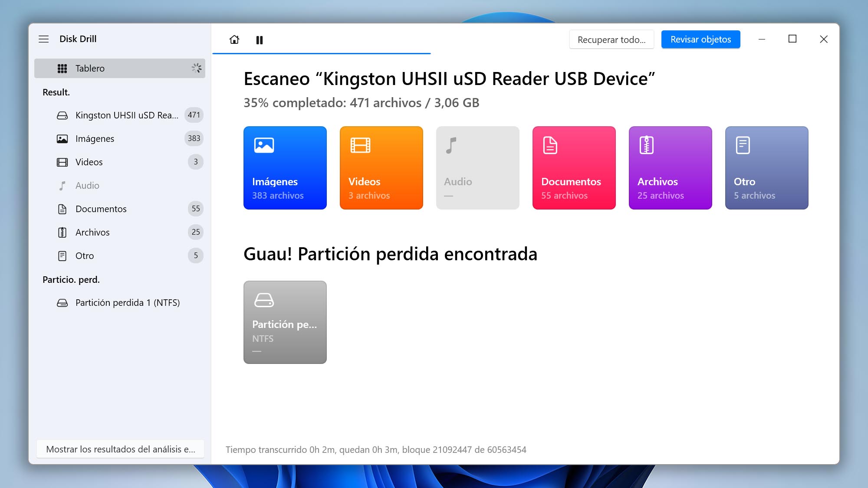Click the picture icon beside sidebar Imágenes
The height and width of the screenshot is (488, 868).
click(x=62, y=139)
